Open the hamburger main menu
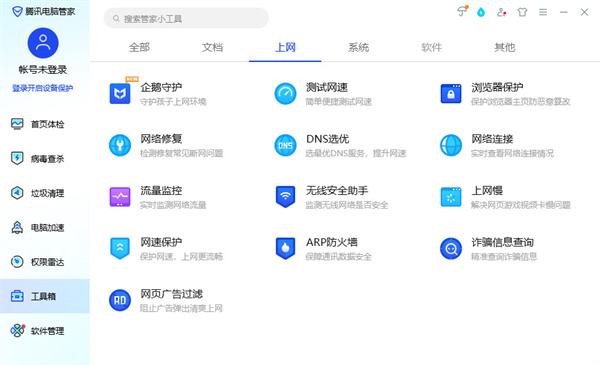Viewport: 600px width, 365px height. 543,12
